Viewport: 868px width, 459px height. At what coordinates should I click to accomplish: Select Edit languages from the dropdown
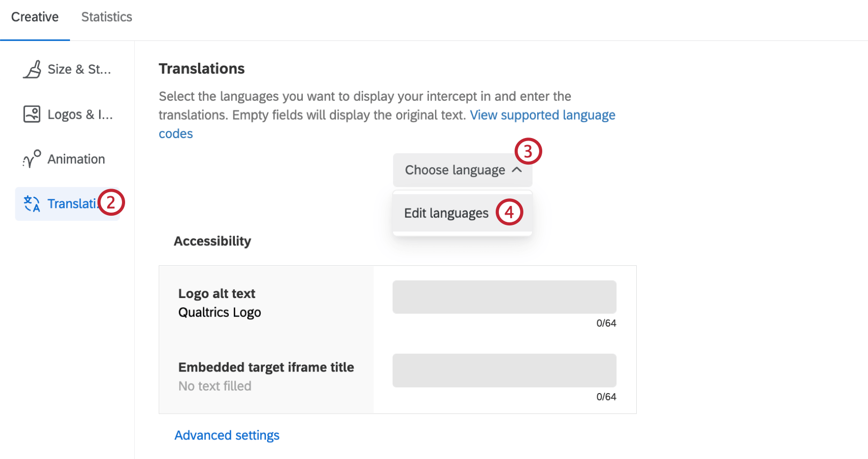[446, 213]
